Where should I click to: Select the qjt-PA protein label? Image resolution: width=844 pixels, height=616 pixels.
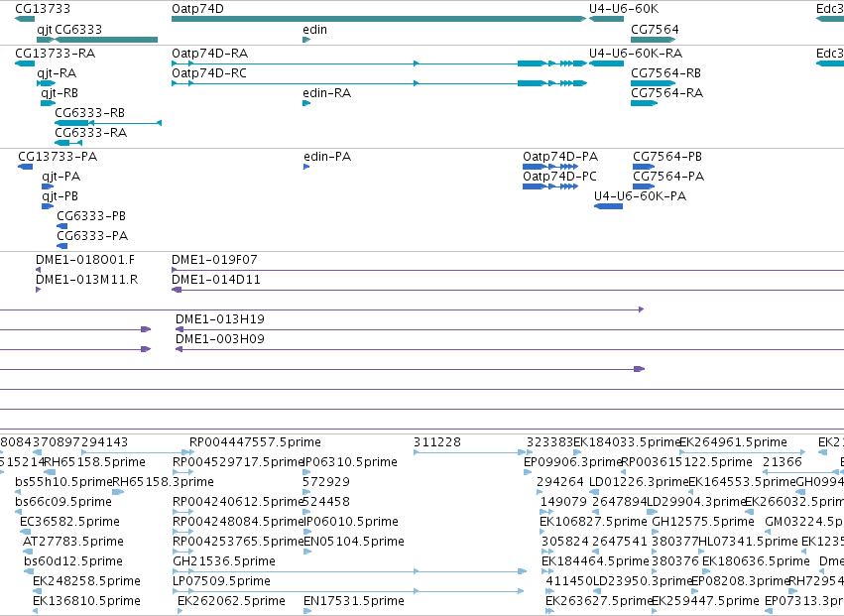(61, 177)
